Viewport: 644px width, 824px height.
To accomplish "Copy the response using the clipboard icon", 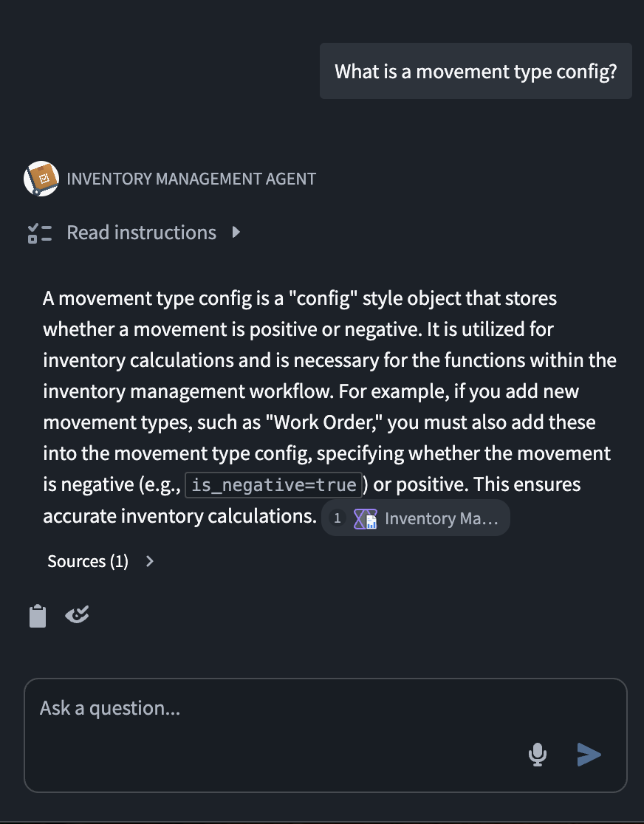I will tap(38, 614).
